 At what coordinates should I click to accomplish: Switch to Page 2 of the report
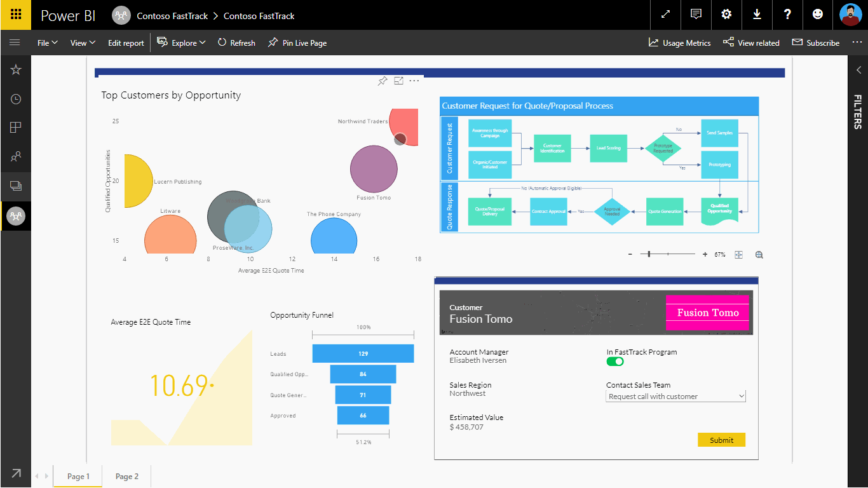[126, 475]
